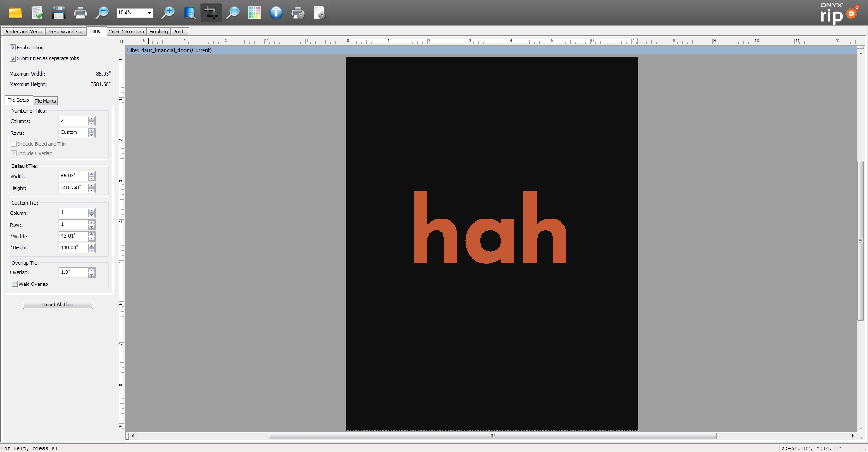Click the Filter: daus_financial_door header bar
This screenshot has width=868, height=452.
tap(491, 50)
